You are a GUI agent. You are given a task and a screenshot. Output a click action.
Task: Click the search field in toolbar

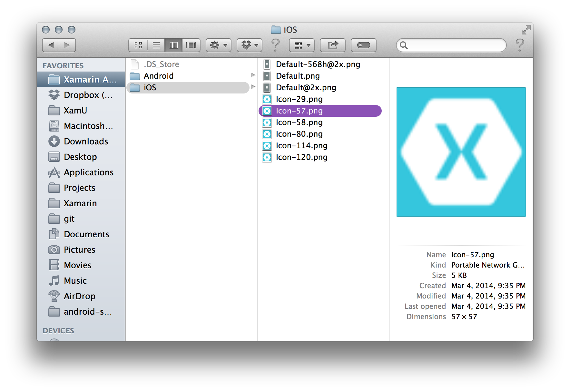coord(455,45)
